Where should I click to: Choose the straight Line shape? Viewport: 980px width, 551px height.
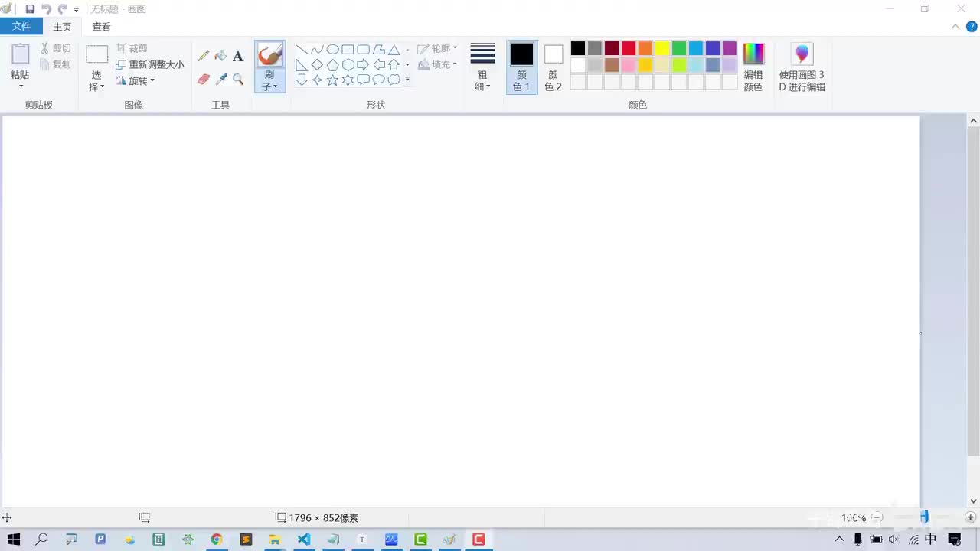tap(302, 50)
